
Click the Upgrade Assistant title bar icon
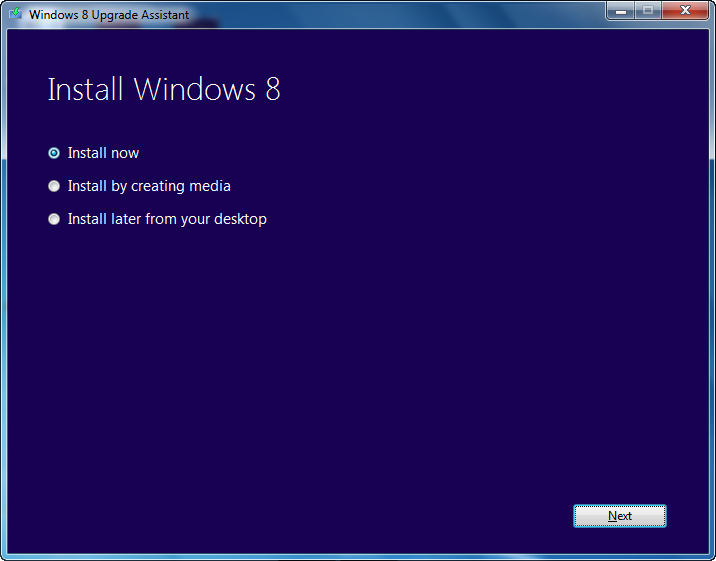[x=16, y=14]
